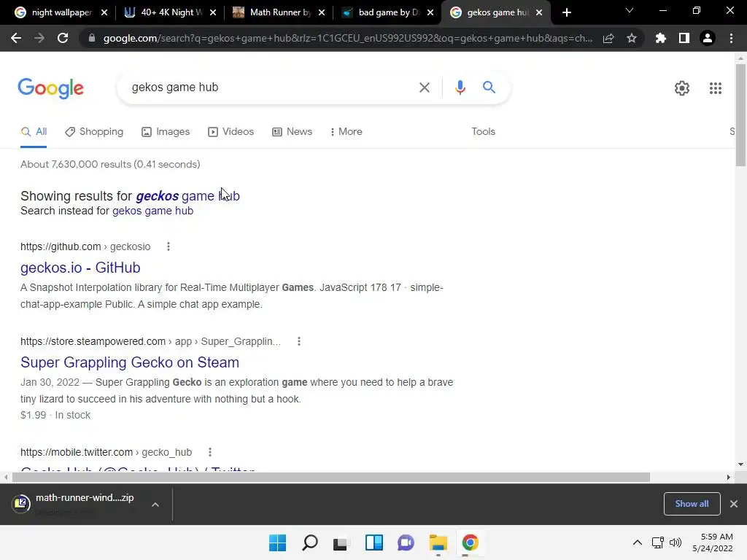The image size is (747, 560).
Task: Close the downloads bar
Action: [x=734, y=504]
